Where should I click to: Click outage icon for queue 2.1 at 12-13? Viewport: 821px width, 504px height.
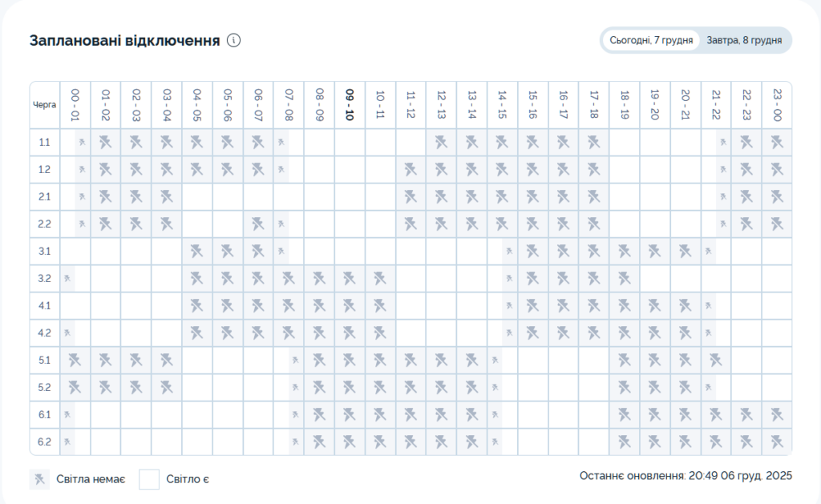click(x=440, y=197)
